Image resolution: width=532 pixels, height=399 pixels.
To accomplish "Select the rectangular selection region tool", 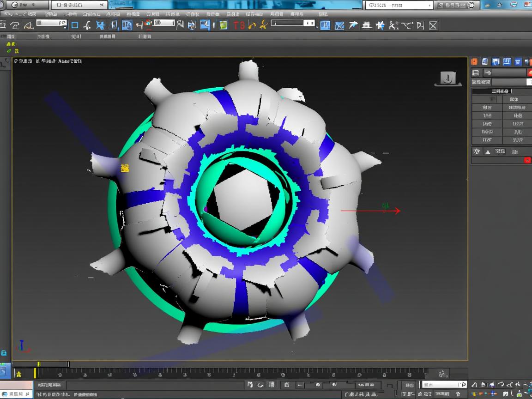I will (x=75, y=25).
